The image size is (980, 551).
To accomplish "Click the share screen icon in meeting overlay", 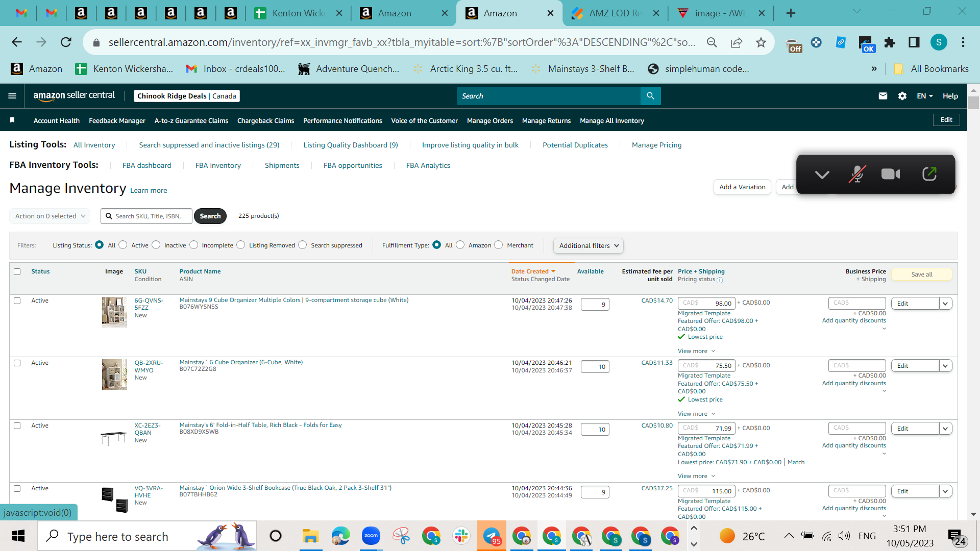I will (x=929, y=174).
